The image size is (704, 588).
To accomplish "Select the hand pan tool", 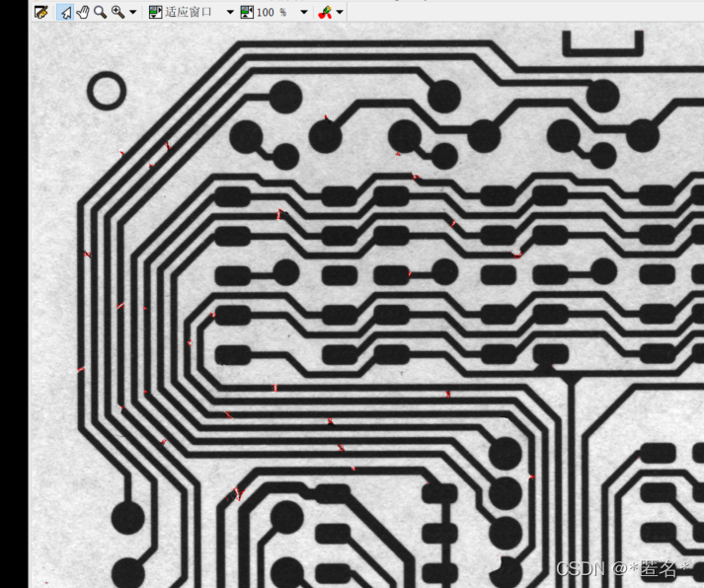I will coord(83,12).
